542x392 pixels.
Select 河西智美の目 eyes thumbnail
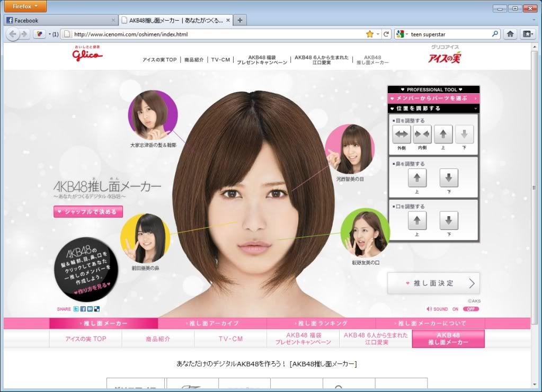pyautogui.click(x=350, y=149)
